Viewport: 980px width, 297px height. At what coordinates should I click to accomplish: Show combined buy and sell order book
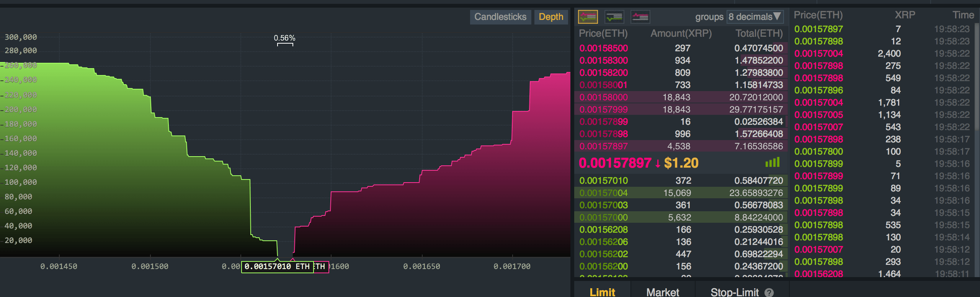click(588, 17)
